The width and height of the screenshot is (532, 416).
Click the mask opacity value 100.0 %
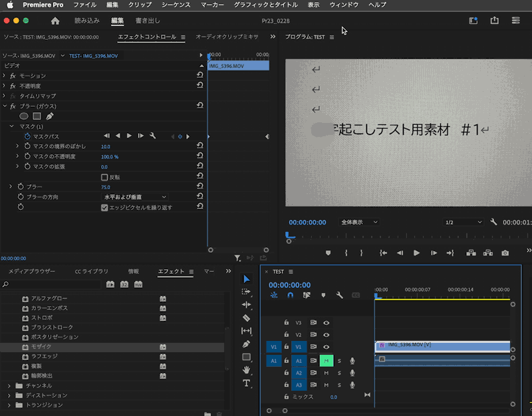[x=110, y=157]
